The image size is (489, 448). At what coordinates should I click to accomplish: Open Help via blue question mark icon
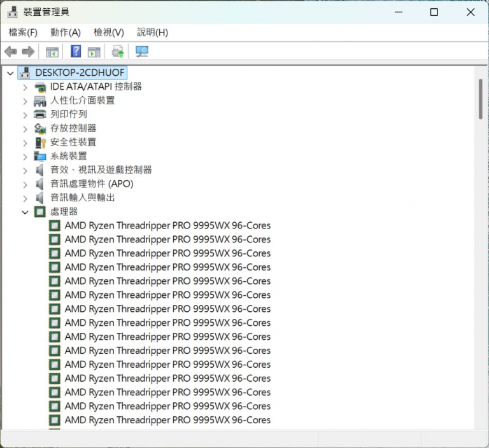(76, 52)
